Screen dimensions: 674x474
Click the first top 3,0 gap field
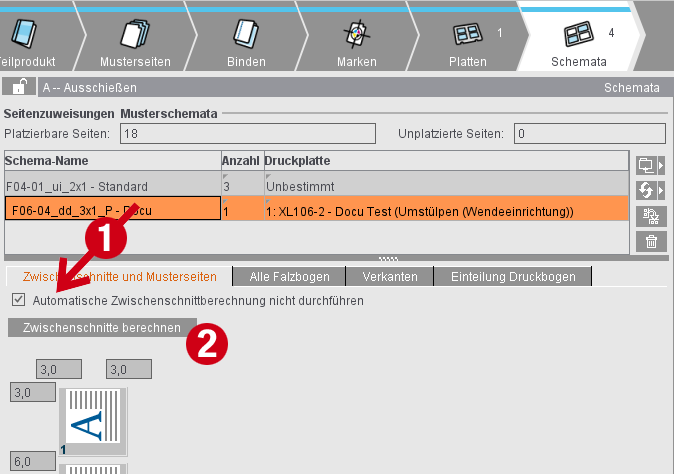(x=59, y=370)
